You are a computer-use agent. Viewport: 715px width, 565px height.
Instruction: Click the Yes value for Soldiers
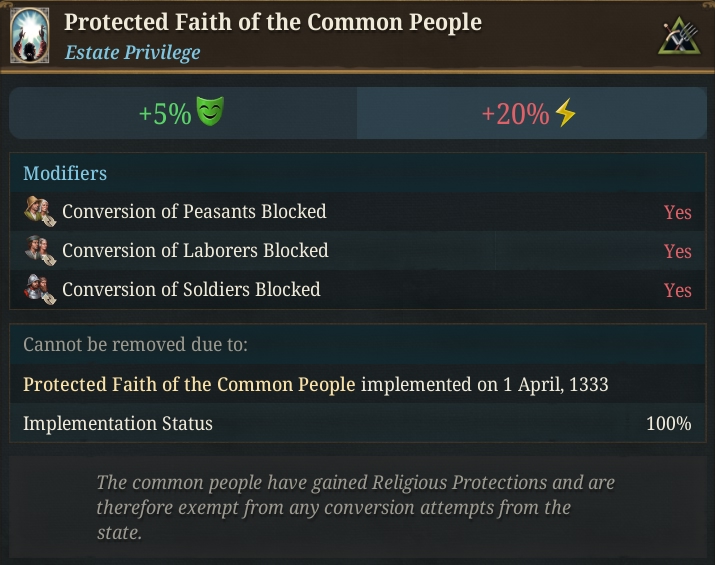point(678,290)
